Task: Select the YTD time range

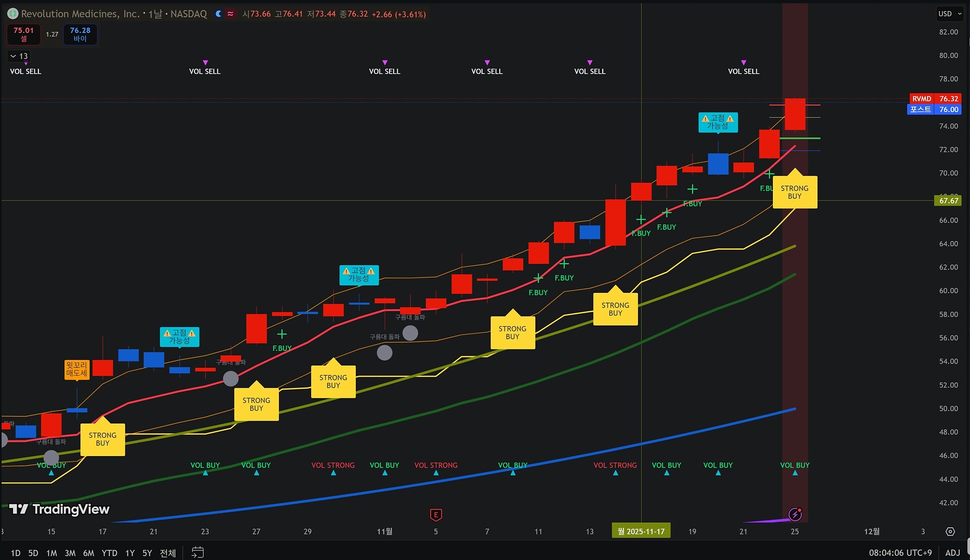Action: click(x=109, y=553)
